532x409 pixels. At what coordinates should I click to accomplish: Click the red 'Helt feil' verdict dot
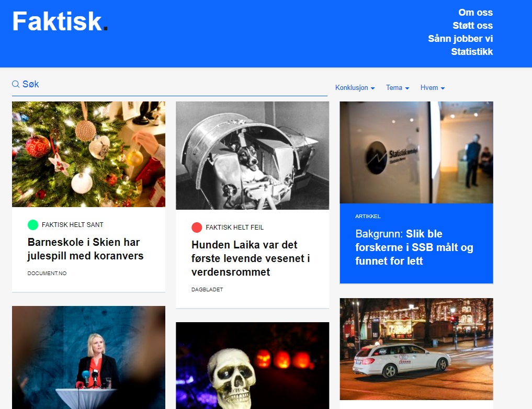pyautogui.click(x=197, y=227)
